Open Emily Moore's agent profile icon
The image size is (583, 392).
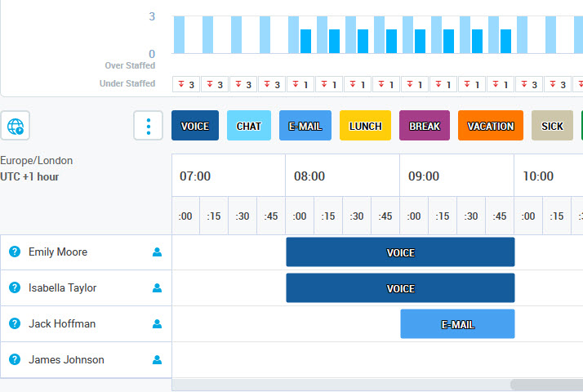click(158, 252)
